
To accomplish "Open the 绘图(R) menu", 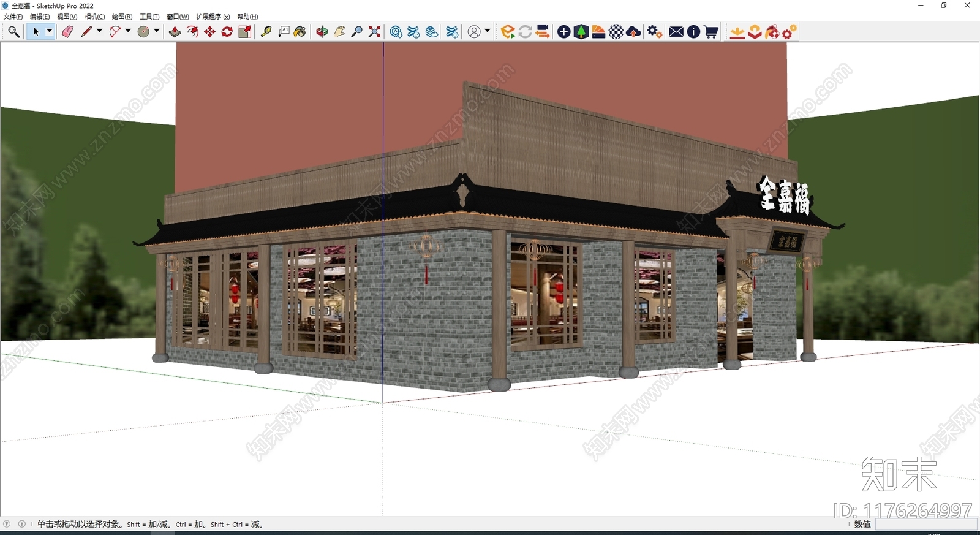I will tap(122, 17).
